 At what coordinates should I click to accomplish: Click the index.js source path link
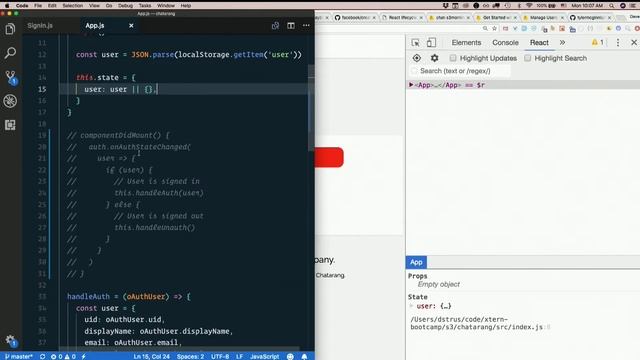479,323
